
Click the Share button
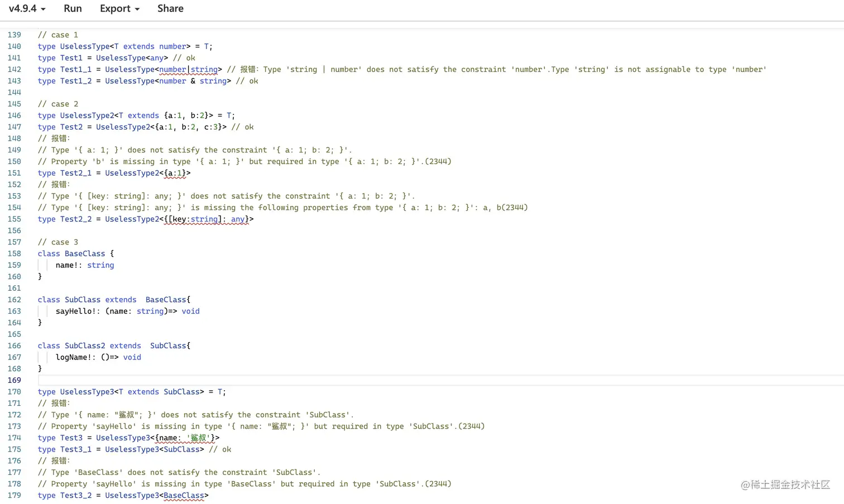pos(170,8)
